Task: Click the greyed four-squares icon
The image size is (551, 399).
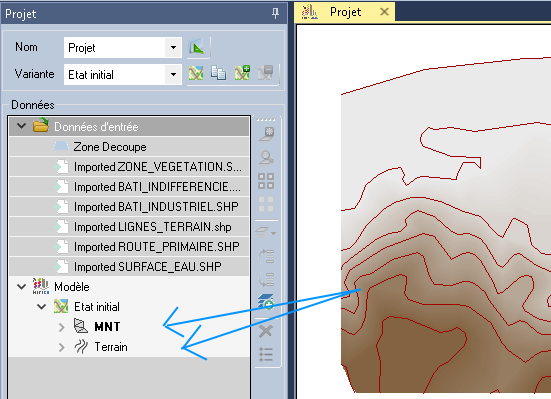Action: tap(266, 204)
